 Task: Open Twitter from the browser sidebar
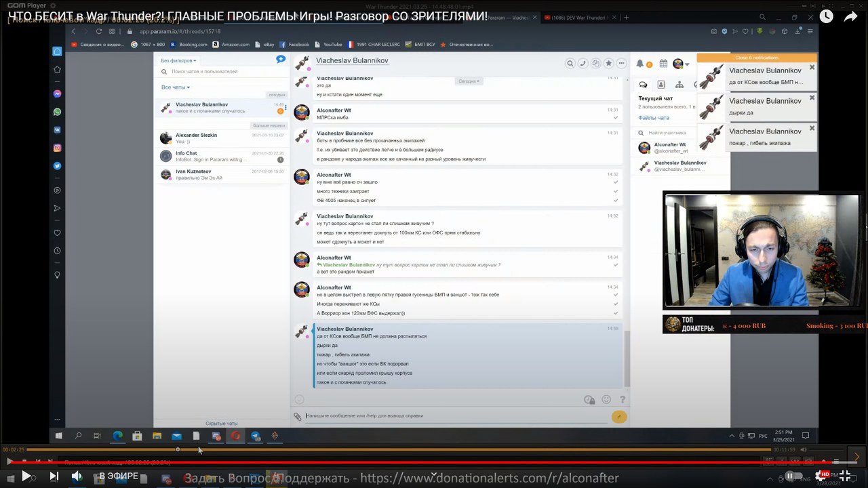coord(57,165)
